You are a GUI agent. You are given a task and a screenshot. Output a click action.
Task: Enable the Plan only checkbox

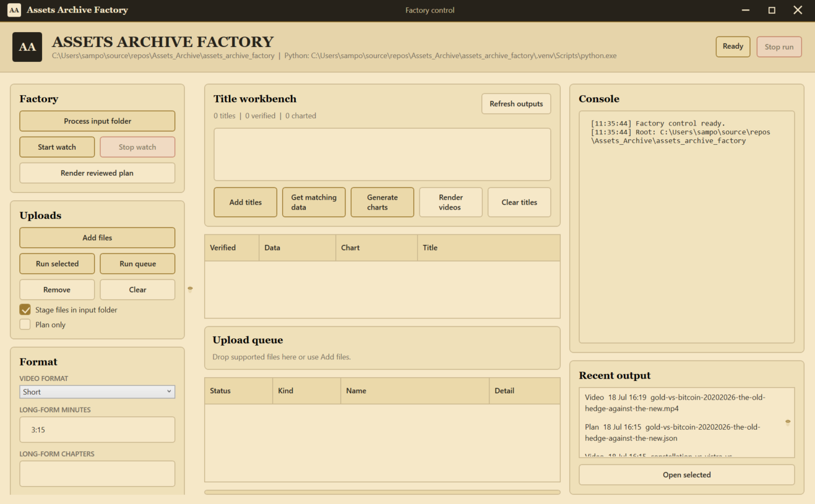[x=25, y=325]
